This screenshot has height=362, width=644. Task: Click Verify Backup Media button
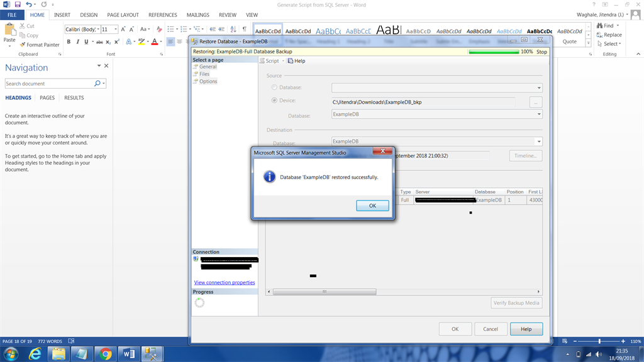pyautogui.click(x=516, y=303)
